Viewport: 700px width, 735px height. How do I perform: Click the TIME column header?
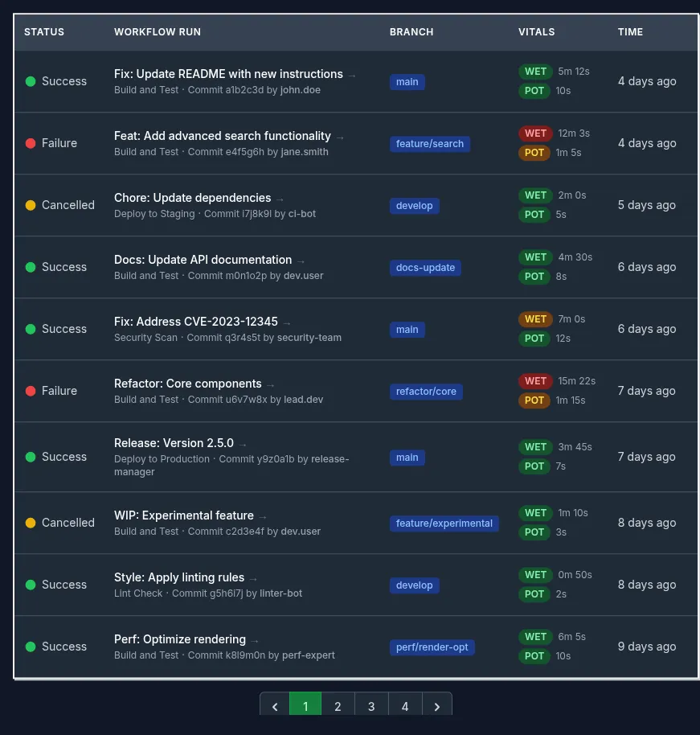tap(630, 32)
